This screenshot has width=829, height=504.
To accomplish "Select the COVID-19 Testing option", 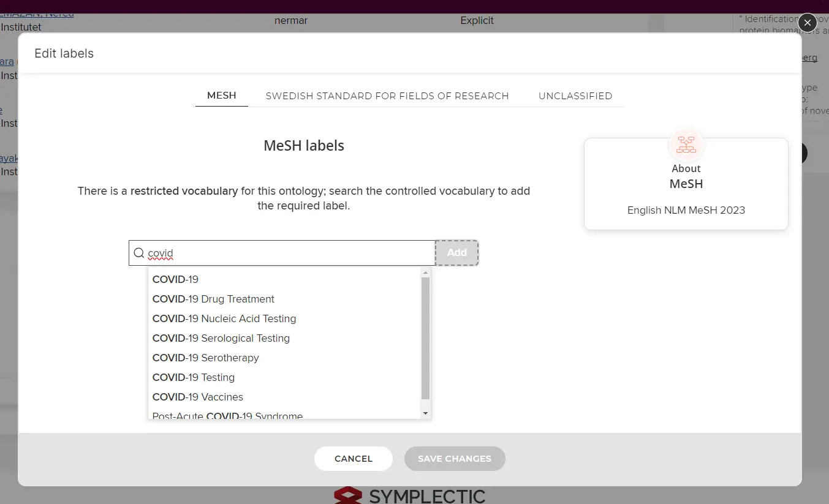I will pyautogui.click(x=194, y=377).
